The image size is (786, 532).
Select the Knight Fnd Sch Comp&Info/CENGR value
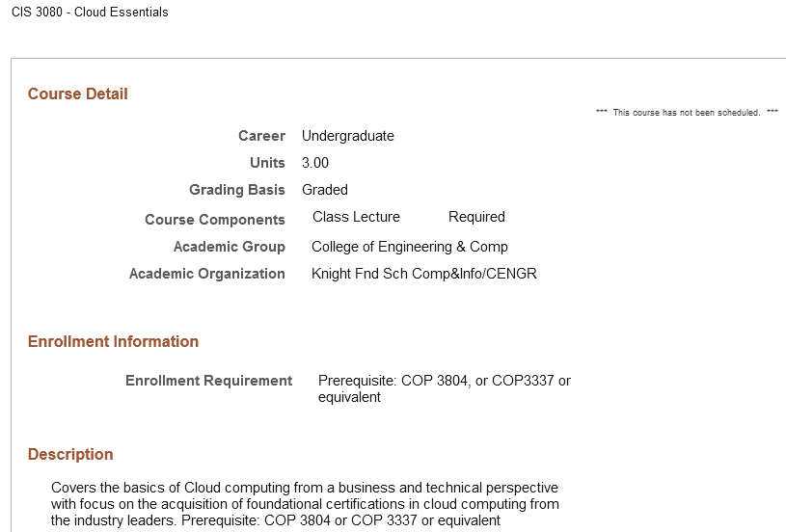(x=424, y=274)
